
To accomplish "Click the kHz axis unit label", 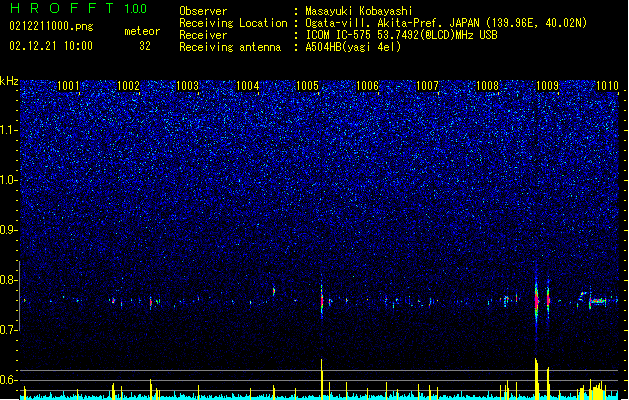I will point(9,81).
